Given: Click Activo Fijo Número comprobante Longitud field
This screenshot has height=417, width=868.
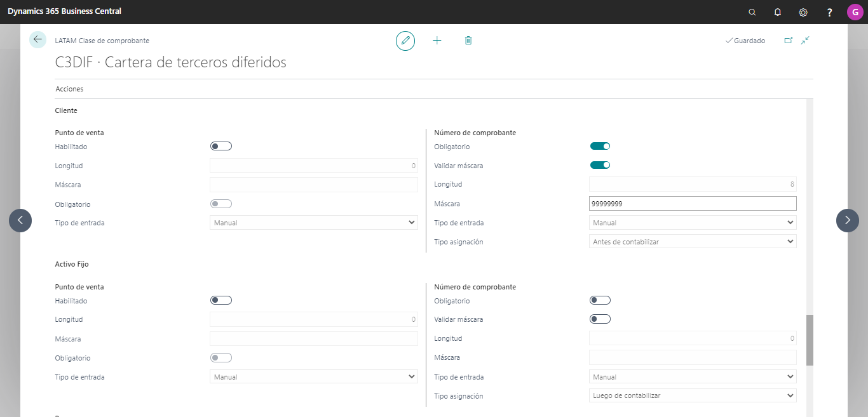Looking at the screenshot, I should (693, 338).
